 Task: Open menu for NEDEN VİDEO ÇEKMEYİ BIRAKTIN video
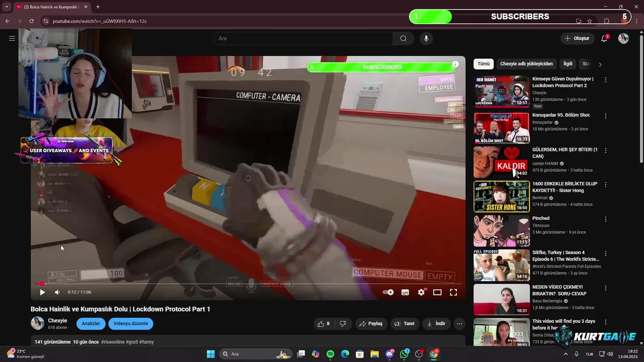(606, 288)
